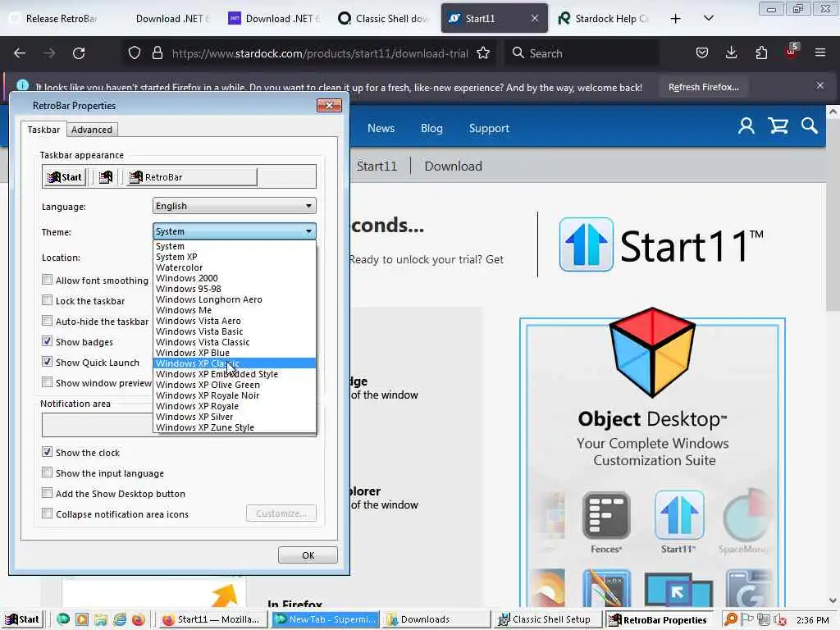Choose Windows Vista Aero theme

click(235, 321)
